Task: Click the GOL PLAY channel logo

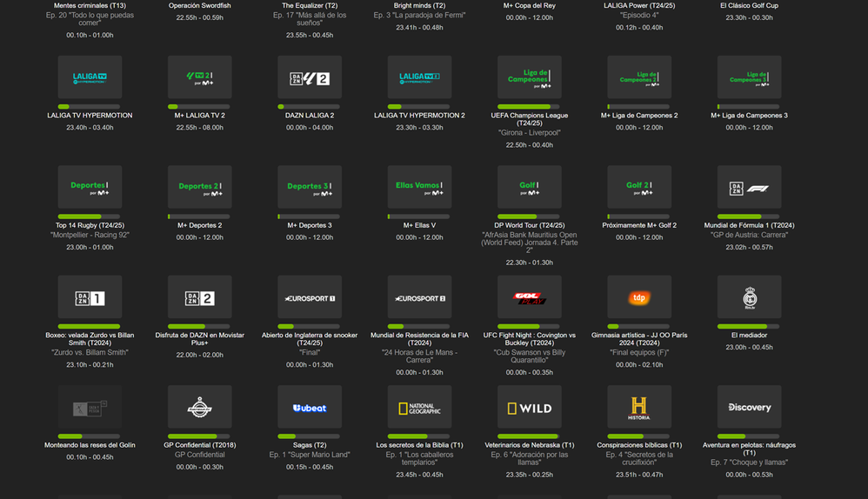Action: coord(529,298)
